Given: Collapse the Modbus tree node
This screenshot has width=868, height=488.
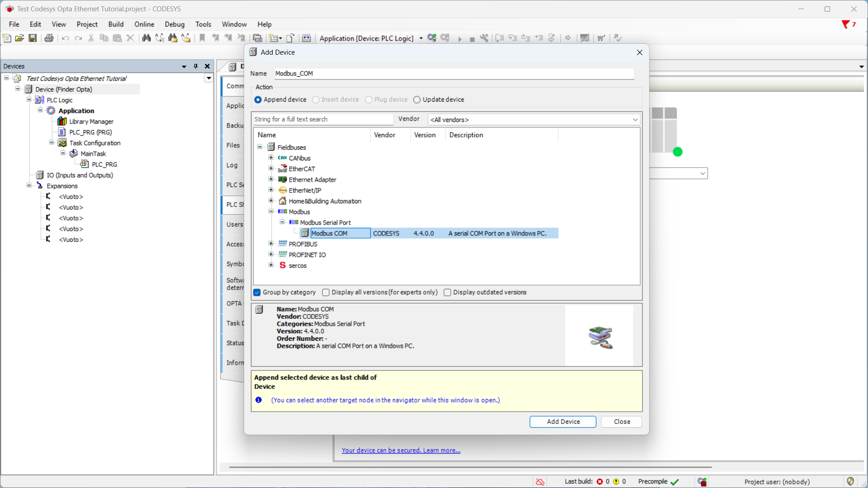Looking at the screenshot, I should pos(271,211).
